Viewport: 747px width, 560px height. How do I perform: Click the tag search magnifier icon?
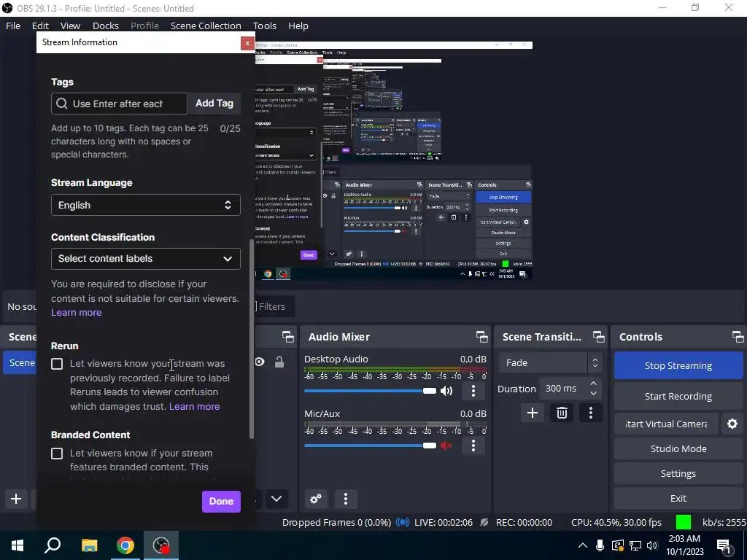pyautogui.click(x=62, y=104)
